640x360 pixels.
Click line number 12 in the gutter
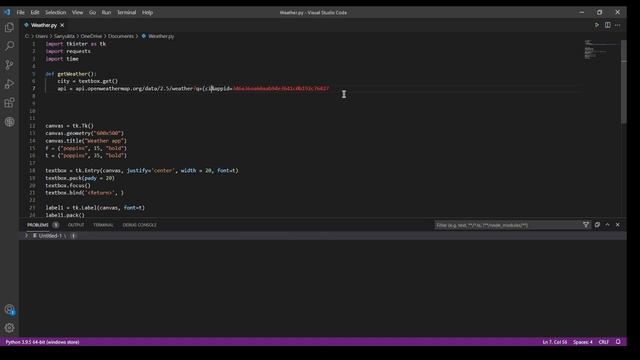[x=32, y=126]
